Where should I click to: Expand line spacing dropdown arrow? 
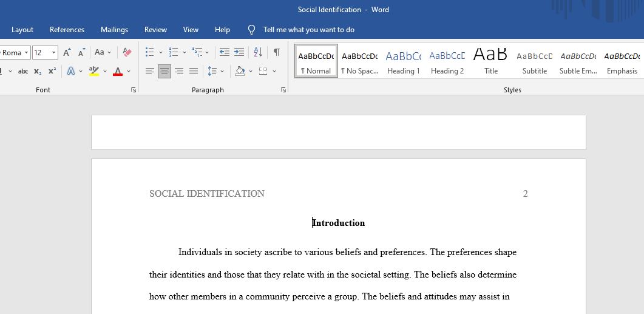pyautogui.click(x=222, y=71)
